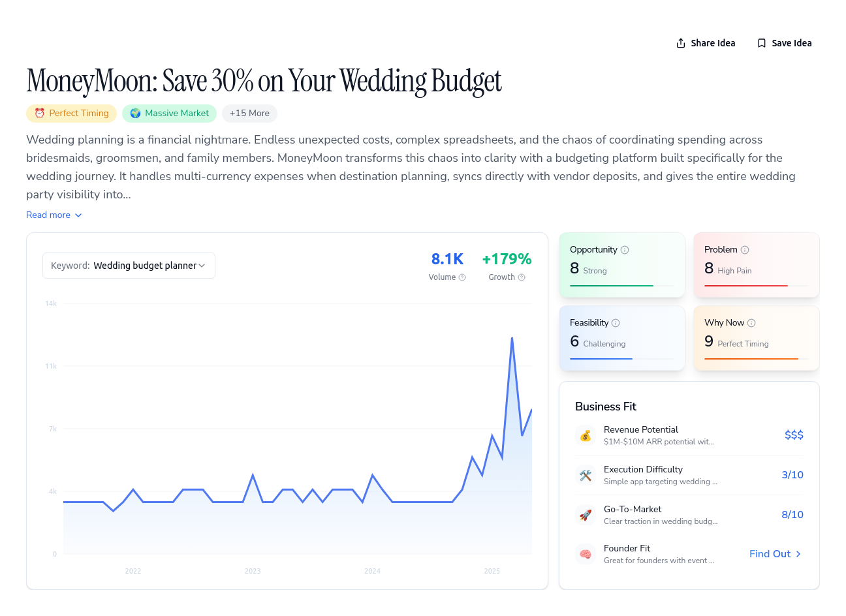The height and width of the screenshot is (616, 846).
Task: Click the brain Founder Fit icon
Action: coord(586,554)
